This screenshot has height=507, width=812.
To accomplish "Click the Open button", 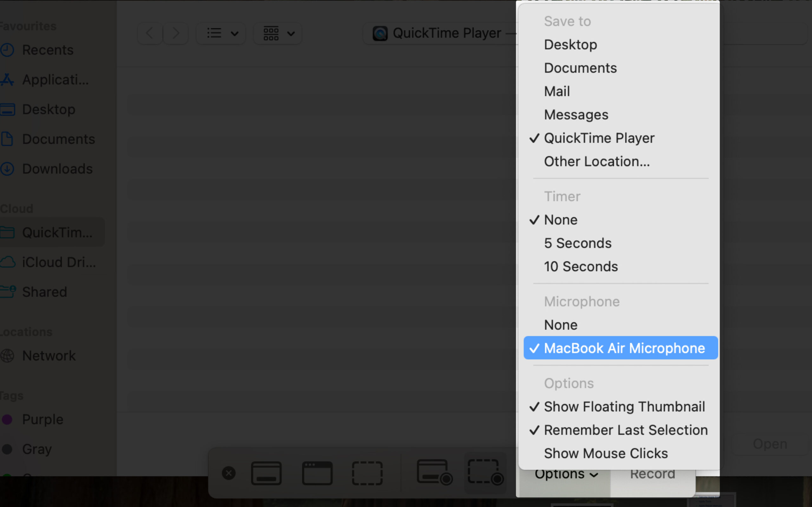I will [770, 443].
